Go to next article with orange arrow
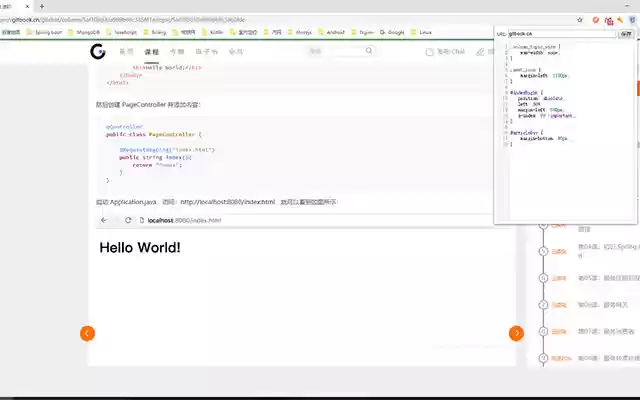 pos(516,333)
